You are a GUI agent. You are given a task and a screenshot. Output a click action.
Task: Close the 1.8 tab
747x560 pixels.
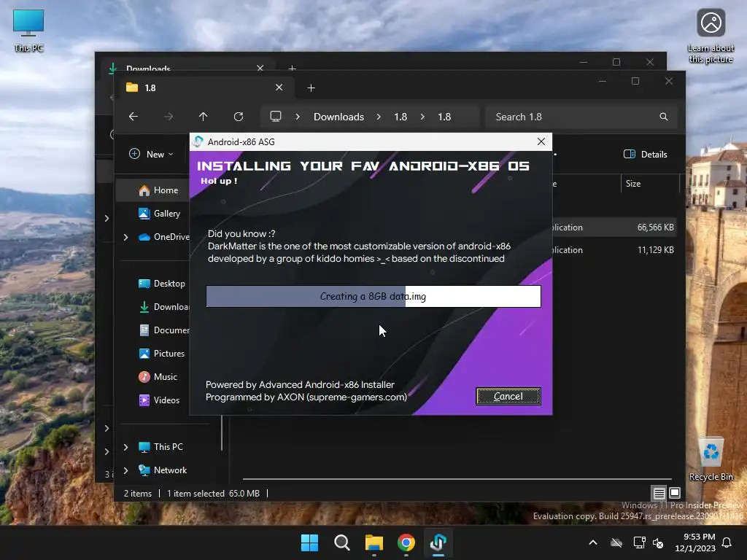click(x=279, y=87)
